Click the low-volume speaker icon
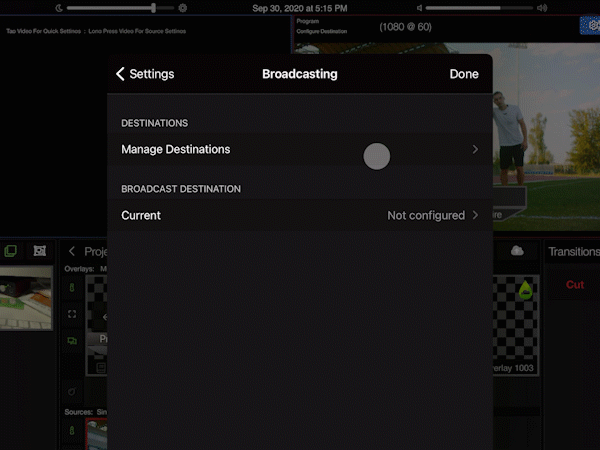 420,8
